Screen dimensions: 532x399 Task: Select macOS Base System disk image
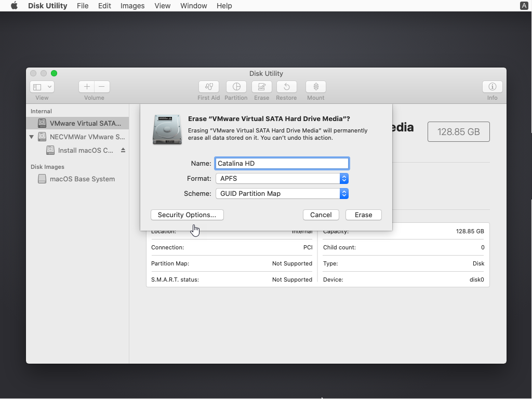(82, 179)
